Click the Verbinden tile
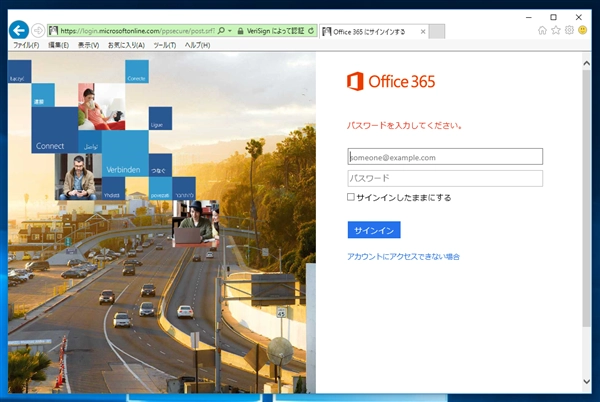This screenshot has width=600, height=402. coord(125,153)
